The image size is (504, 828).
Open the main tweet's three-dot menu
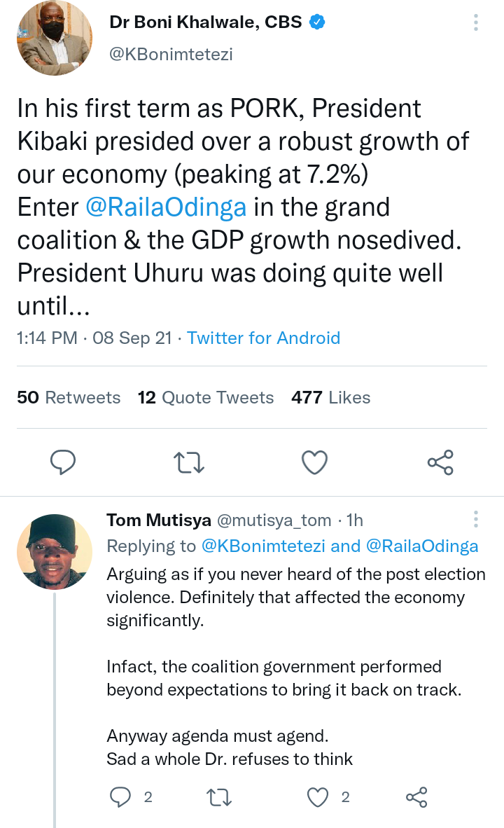(x=476, y=23)
